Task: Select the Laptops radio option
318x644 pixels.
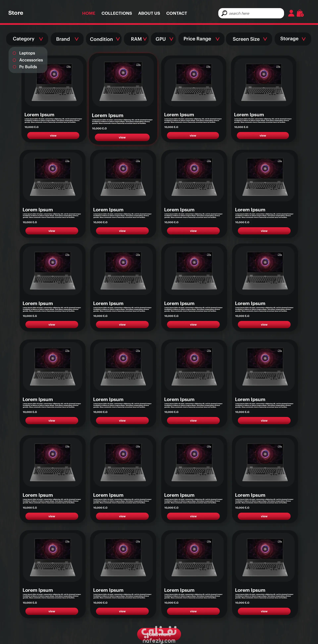Action: tap(15, 53)
